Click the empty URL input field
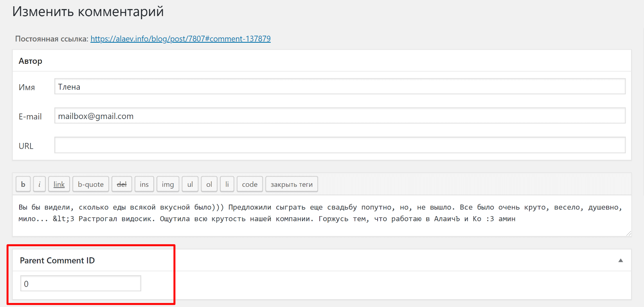The width and height of the screenshot is (644, 307). (x=340, y=145)
